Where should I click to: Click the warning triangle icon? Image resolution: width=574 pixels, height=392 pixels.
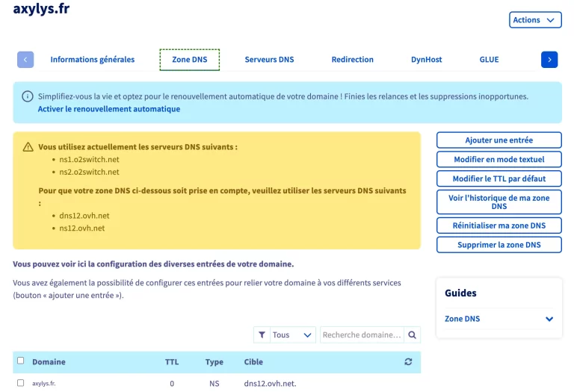pos(28,147)
